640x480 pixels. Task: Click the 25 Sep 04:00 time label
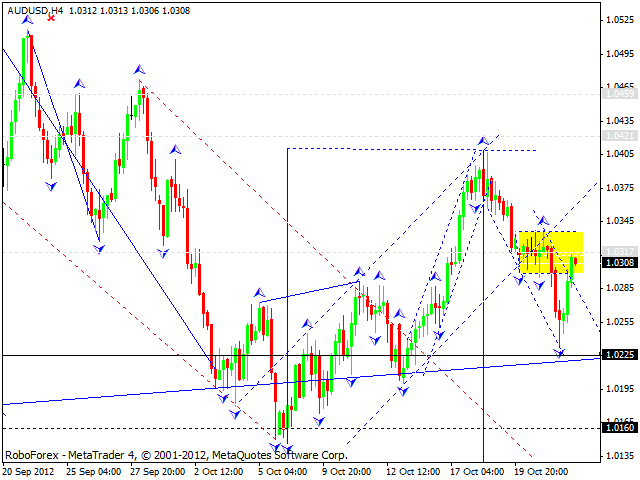point(94,471)
